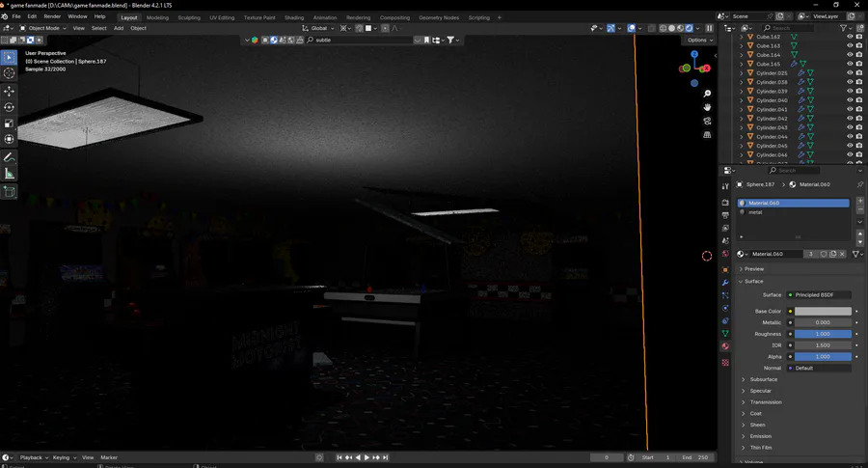Screen dimensions: 868x468
Task: Open the Texture properties checker tab
Action: click(725, 363)
